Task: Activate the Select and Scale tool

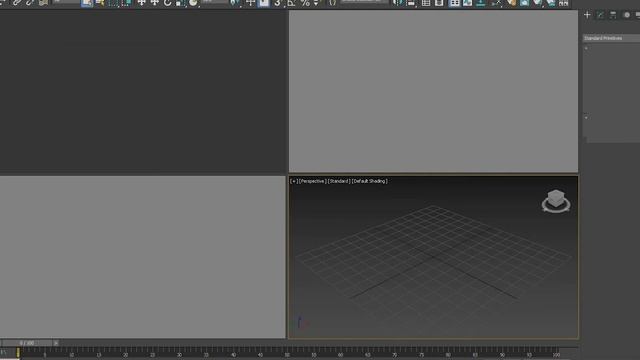Action: click(x=180, y=3)
